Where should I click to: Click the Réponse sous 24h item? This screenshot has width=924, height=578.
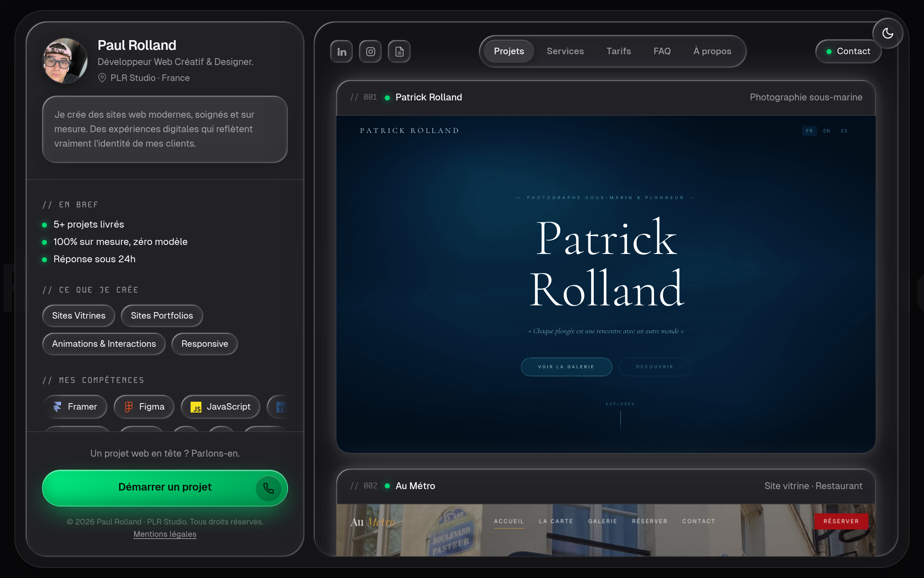coord(94,259)
